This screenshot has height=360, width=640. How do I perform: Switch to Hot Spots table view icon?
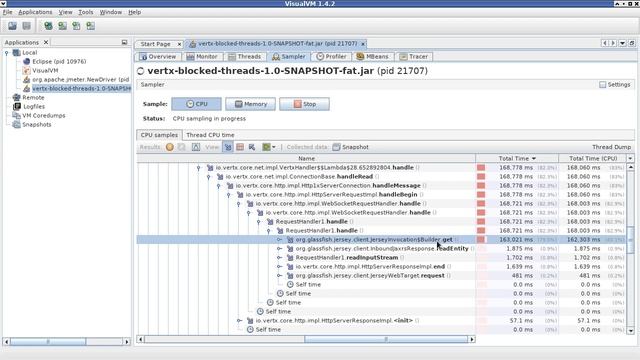click(x=240, y=147)
